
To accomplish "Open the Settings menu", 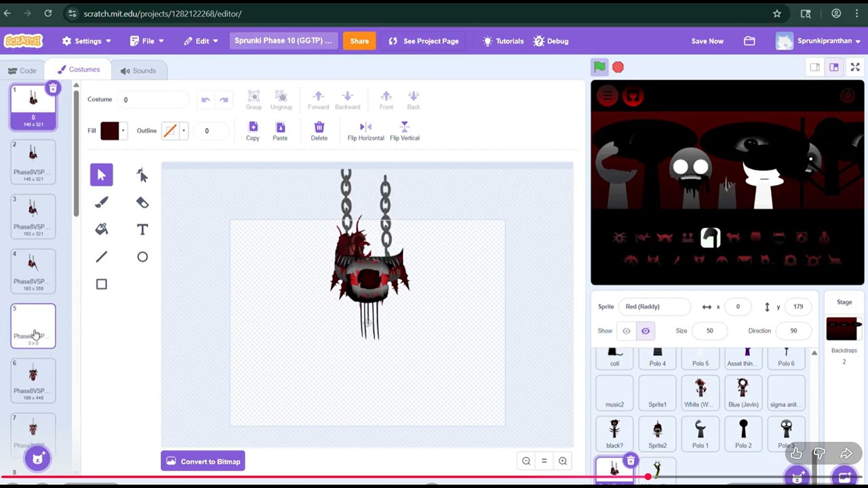I will click(87, 41).
